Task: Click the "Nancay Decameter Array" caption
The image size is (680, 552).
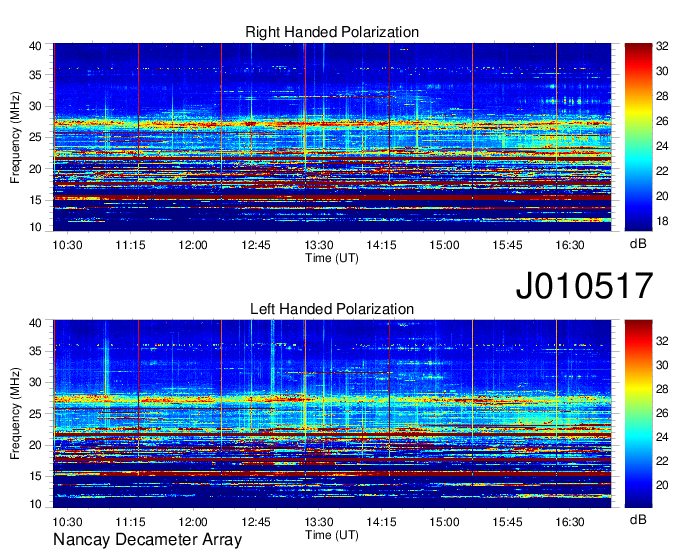Action: [x=147, y=539]
